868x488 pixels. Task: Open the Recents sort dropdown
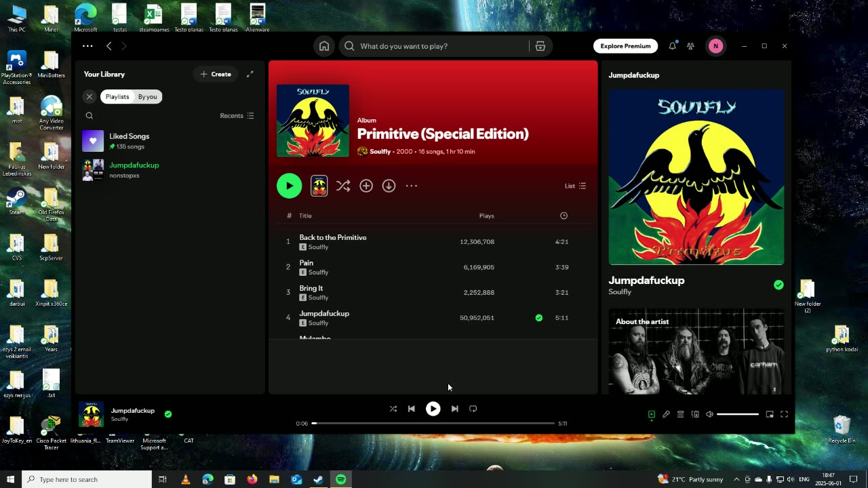click(x=237, y=116)
